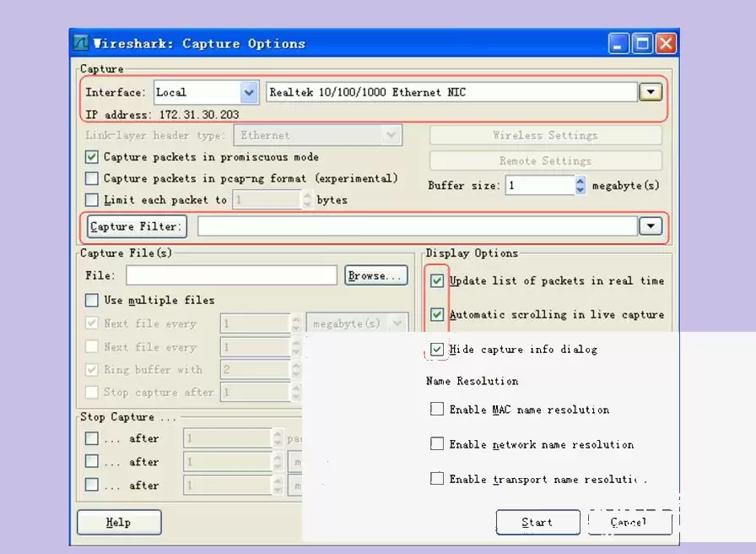
Task: Click the Display Options group label
Action: pyautogui.click(x=472, y=253)
